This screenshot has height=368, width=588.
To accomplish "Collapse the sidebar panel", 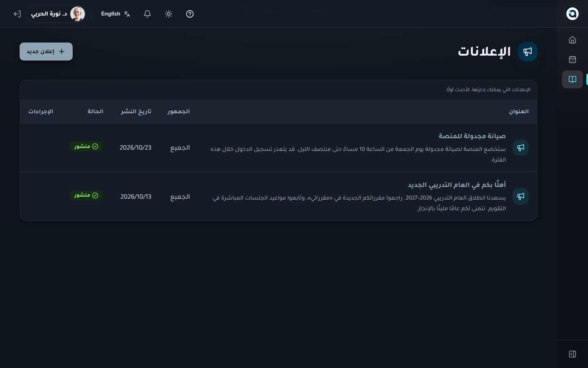I will click(572, 354).
